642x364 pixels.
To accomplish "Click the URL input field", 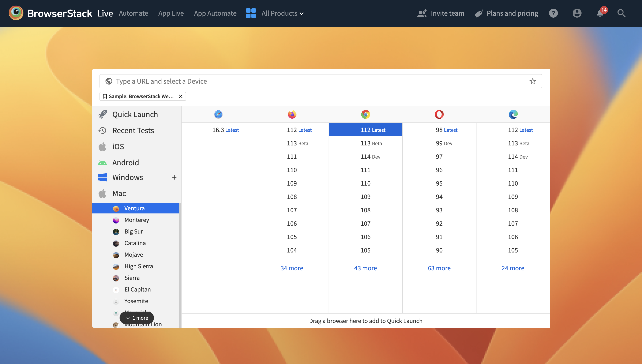I will point(321,81).
